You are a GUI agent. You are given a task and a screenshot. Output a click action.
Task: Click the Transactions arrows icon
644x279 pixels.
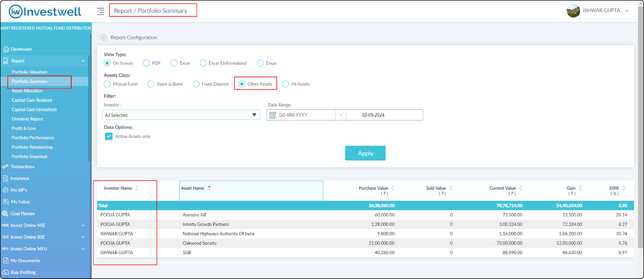(x=5, y=166)
